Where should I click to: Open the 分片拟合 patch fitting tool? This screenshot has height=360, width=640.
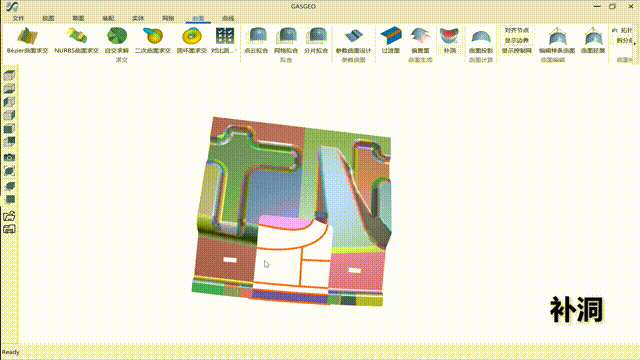coord(316,40)
